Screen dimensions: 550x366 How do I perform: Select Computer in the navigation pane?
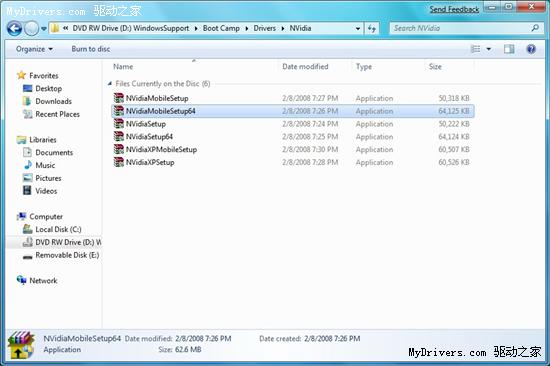(46, 217)
